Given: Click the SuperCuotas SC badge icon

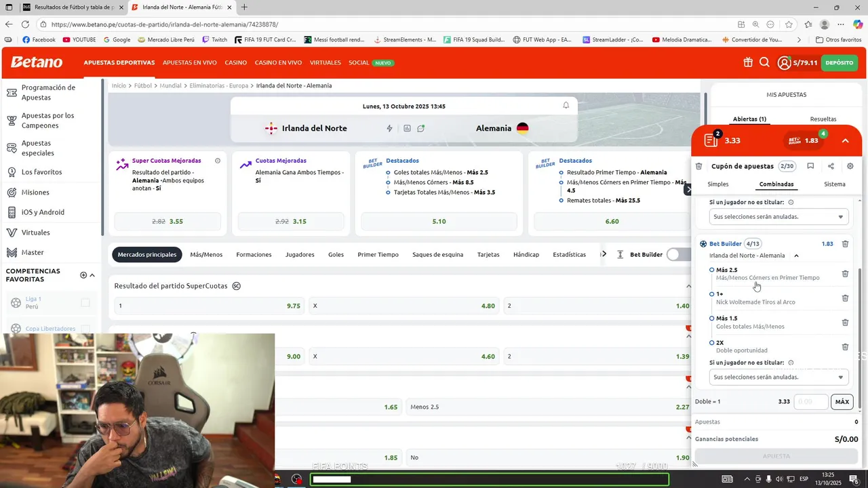Looking at the screenshot, I should coord(237,286).
